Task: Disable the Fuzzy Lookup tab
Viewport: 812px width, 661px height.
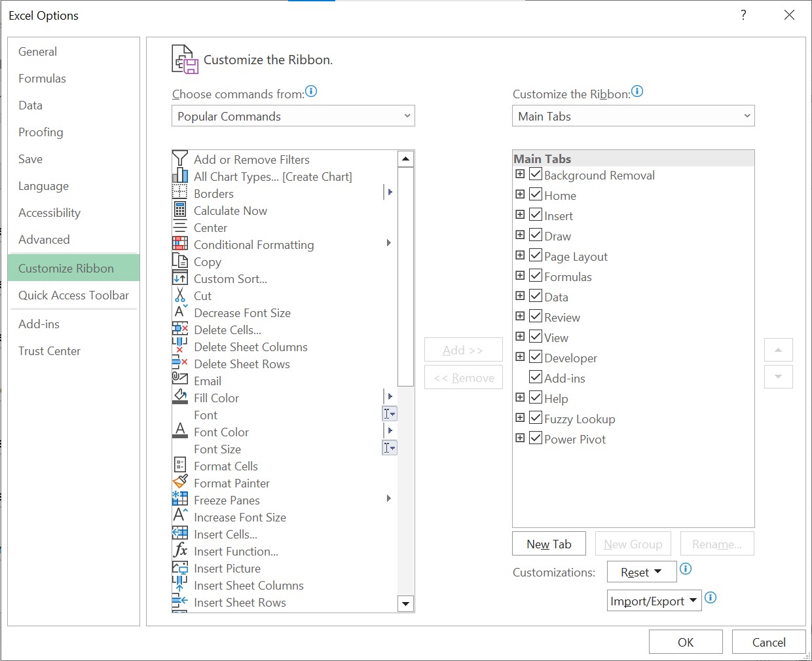Action: [x=535, y=417]
